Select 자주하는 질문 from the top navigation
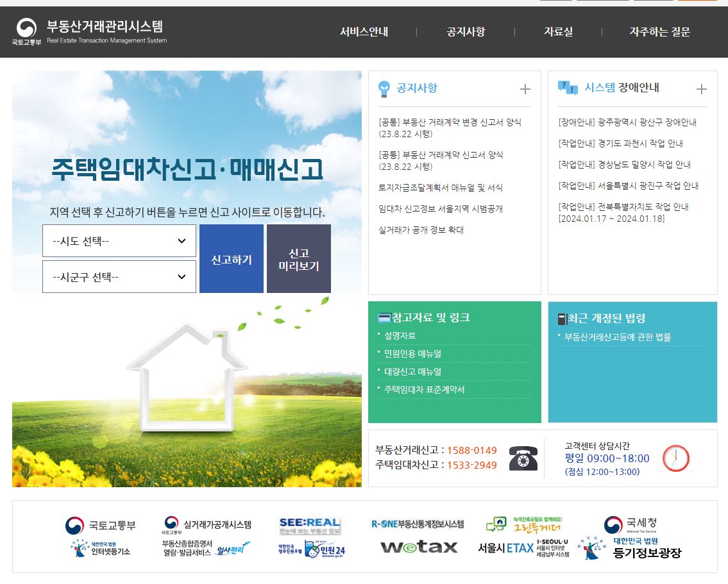 [x=660, y=32]
